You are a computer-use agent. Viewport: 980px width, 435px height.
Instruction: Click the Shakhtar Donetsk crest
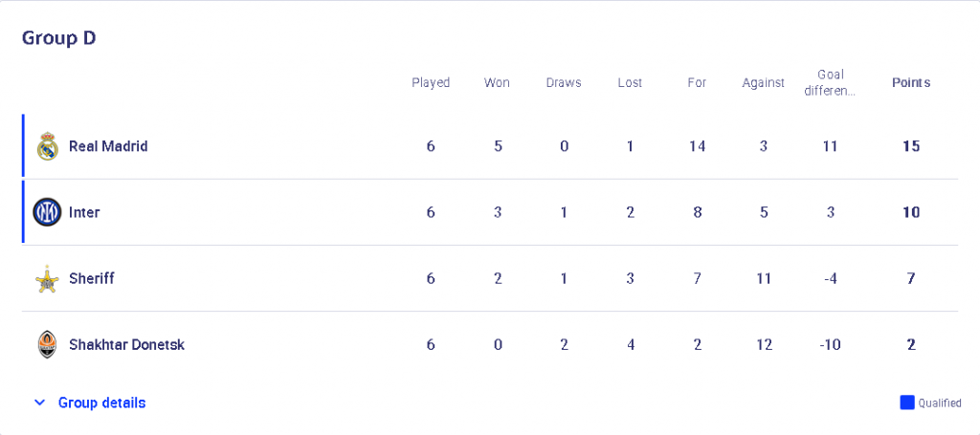click(x=48, y=344)
